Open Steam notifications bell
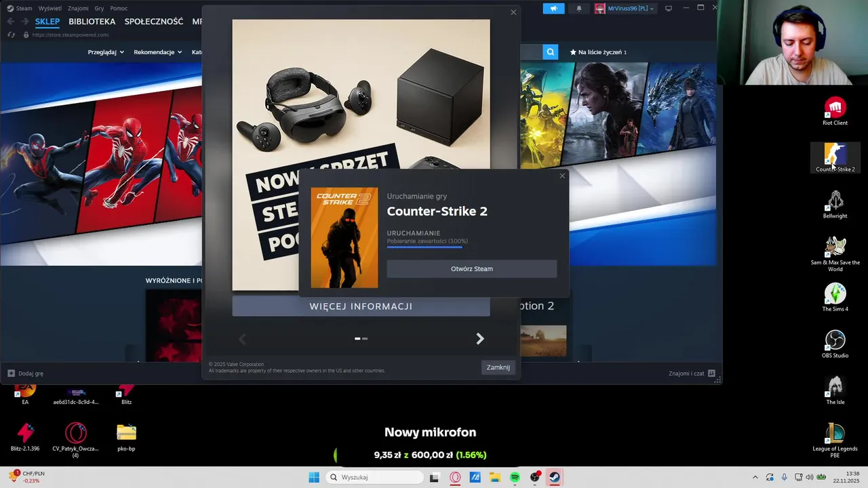The image size is (868, 488). point(579,8)
